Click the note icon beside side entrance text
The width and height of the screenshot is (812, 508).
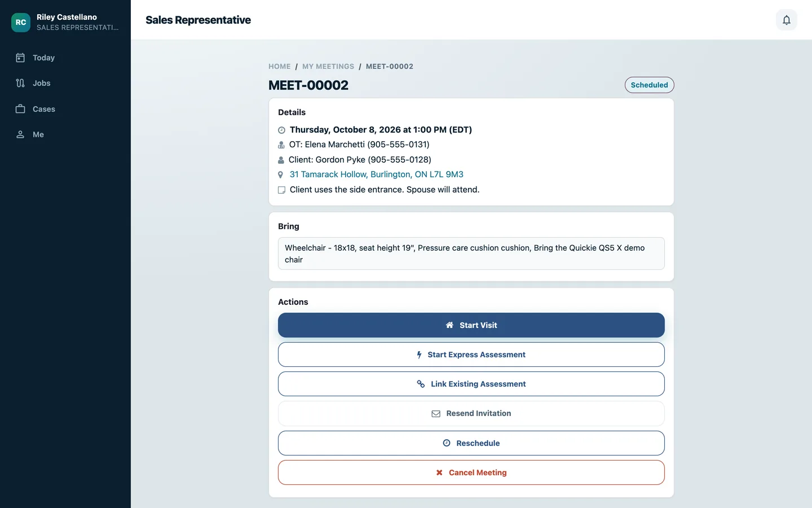click(281, 190)
